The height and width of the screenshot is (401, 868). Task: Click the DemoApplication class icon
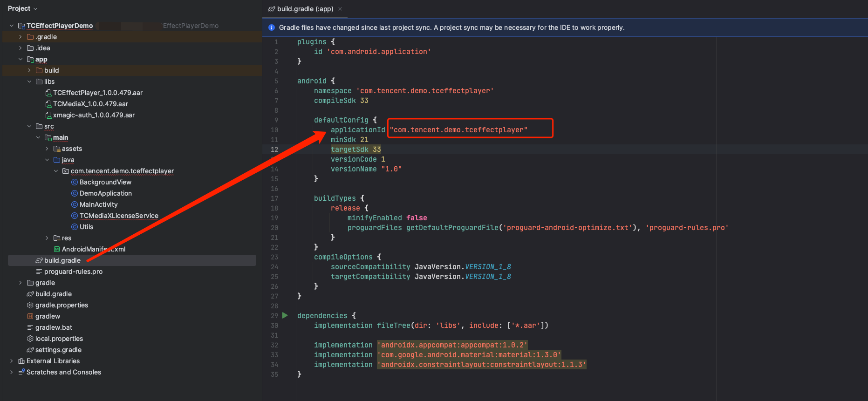[x=75, y=193]
